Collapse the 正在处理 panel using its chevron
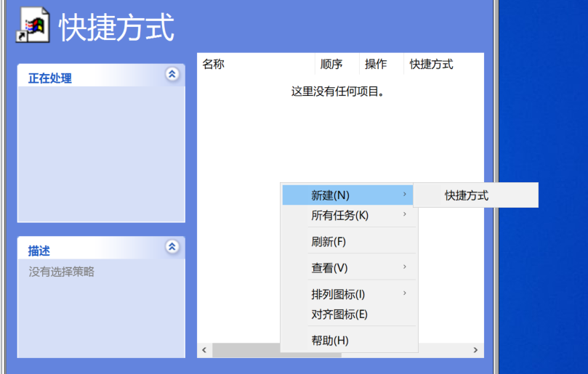 (172, 74)
